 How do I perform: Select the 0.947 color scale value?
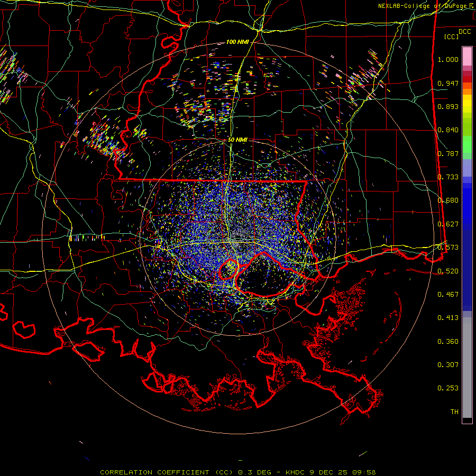(448, 83)
